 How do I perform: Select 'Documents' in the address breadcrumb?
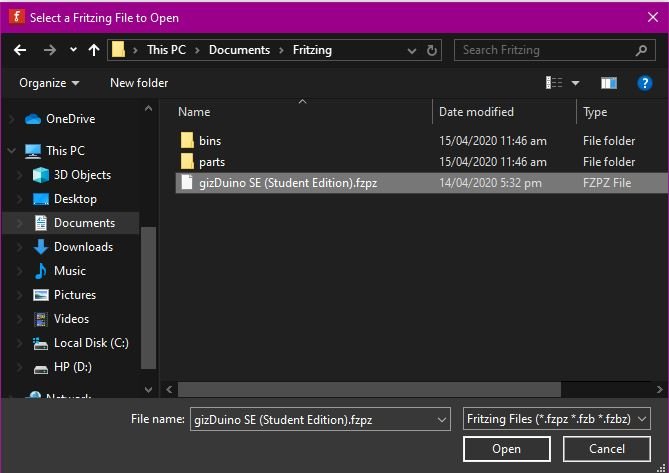pyautogui.click(x=239, y=50)
